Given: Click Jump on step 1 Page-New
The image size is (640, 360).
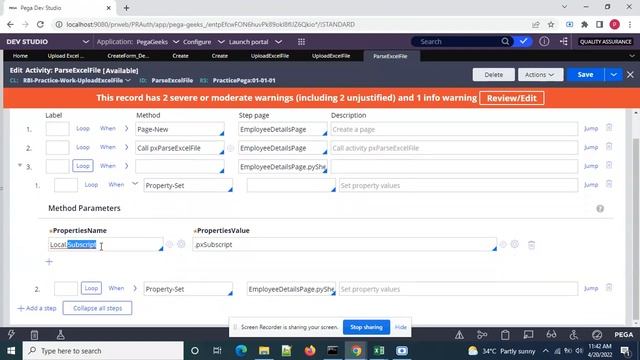Looking at the screenshot, I should point(591,128).
